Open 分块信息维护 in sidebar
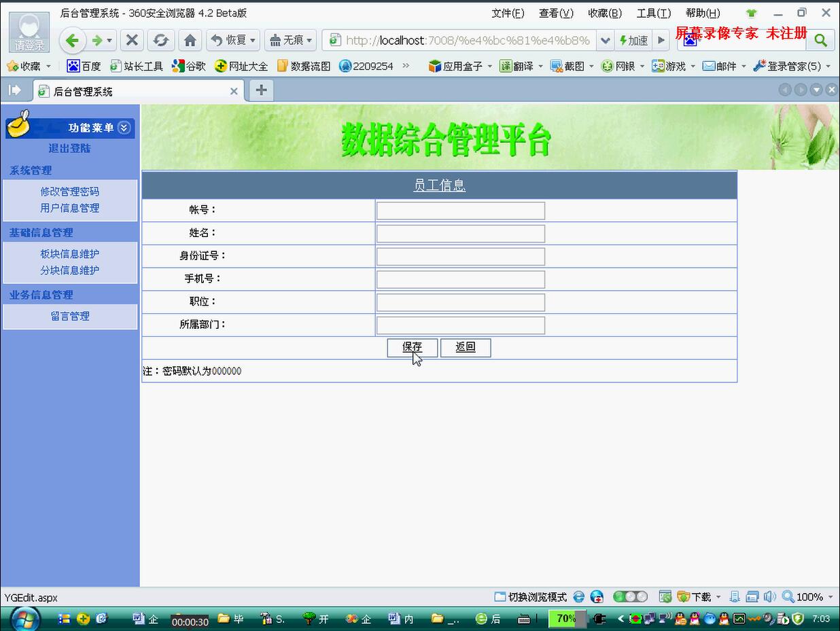 click(69, 270)
